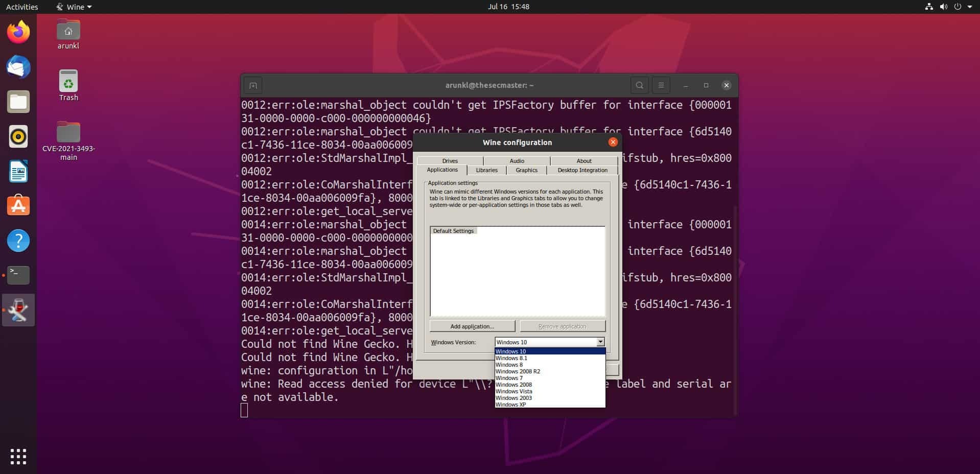Image resolution: width=980 pixels, height=474 pixels.
Task: Open Ubuntu Software store icon
Action: (x=18, y=206)
